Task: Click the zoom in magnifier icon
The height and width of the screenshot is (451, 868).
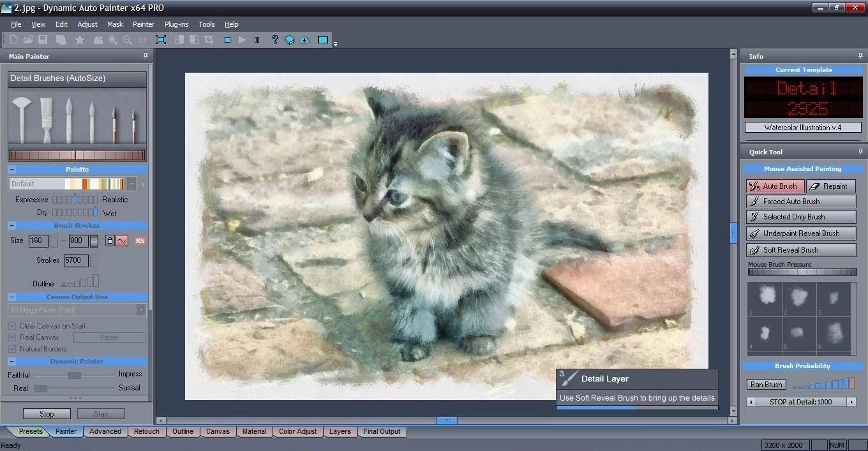Action: tap(112, 40)
